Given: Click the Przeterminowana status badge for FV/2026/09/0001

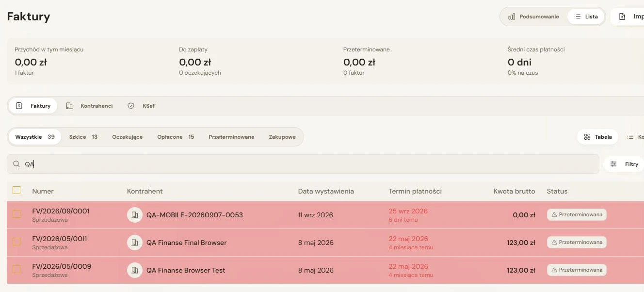Looking at the screenshot, I should click(x=577, y=215).
